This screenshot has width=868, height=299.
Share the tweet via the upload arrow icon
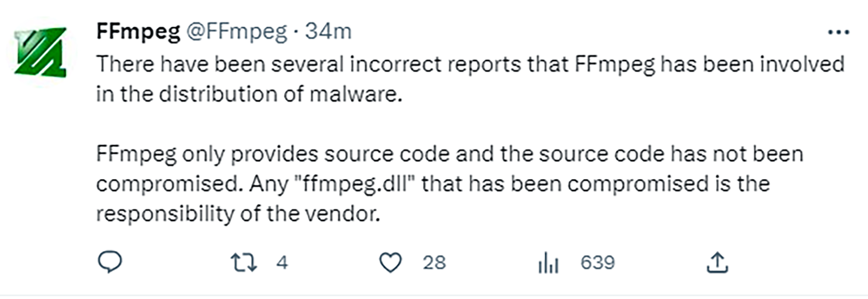tap(717, 262)
